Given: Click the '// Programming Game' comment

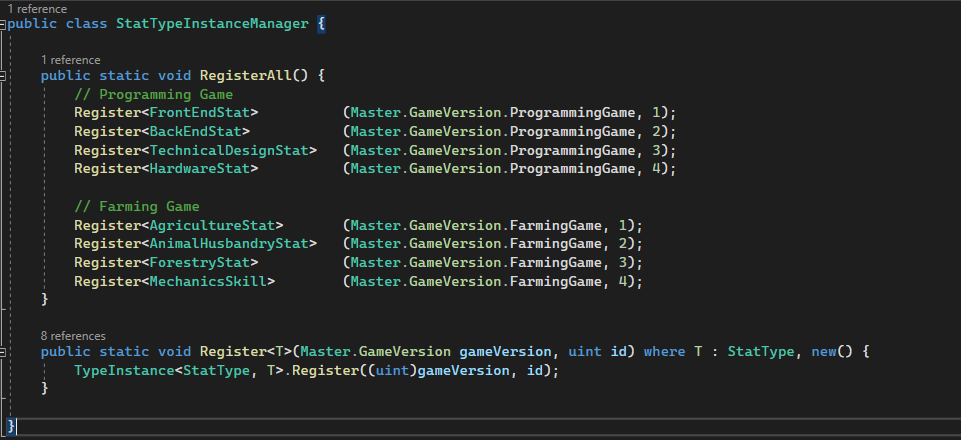Looking at the screenshot, I should click(x=154, y=94).
